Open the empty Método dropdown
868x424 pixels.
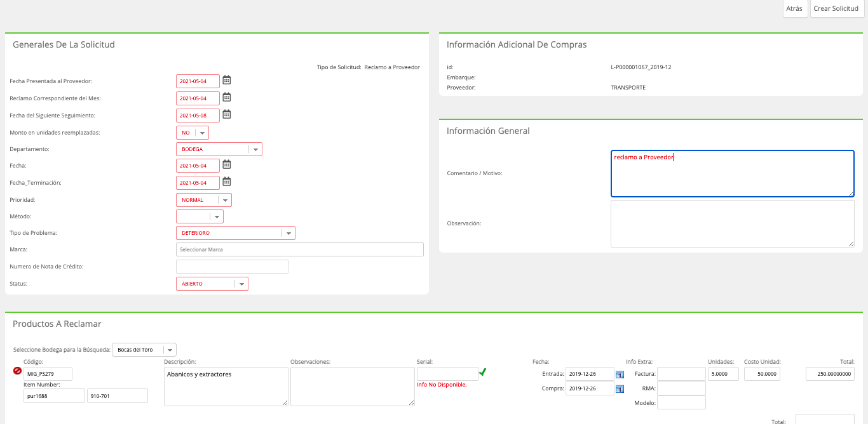click(200, 216)
